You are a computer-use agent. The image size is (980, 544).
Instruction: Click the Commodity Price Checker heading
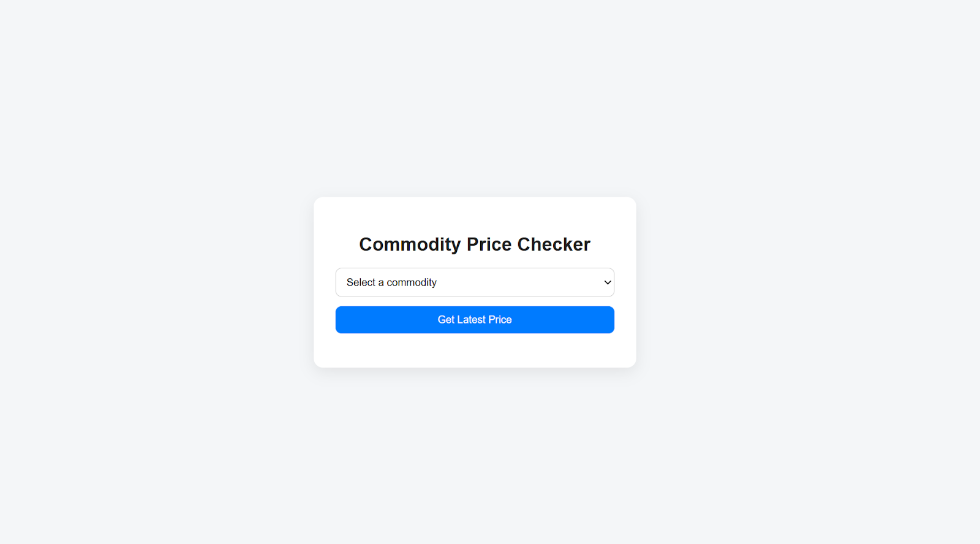tap(474, 244)
